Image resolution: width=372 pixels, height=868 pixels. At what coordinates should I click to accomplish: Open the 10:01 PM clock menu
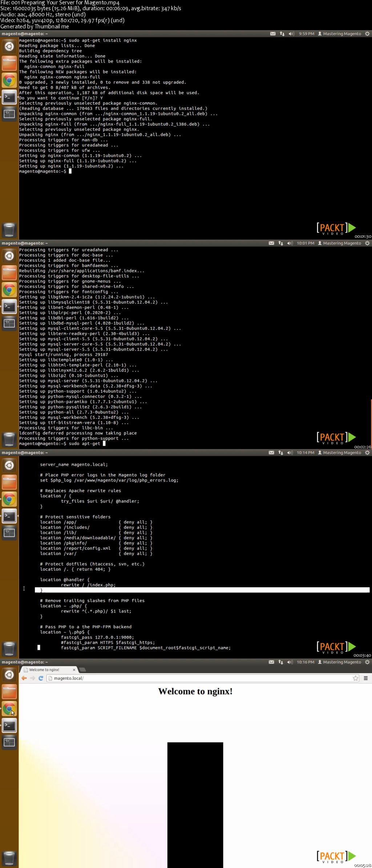click(306, 243)
